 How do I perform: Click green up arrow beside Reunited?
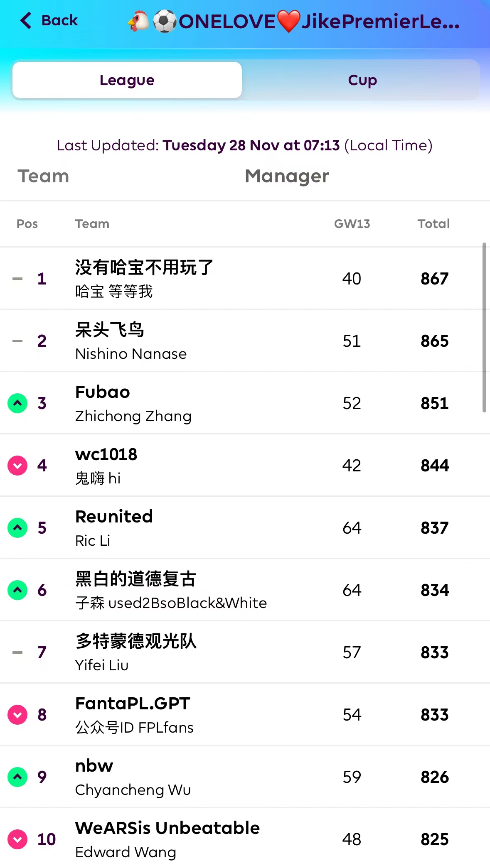[x=17, y=528]
